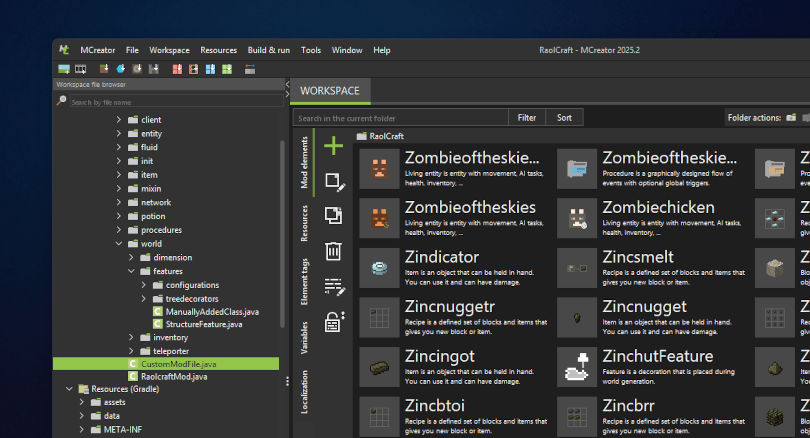Click the grass block import texture icon
The height and width of the screenshot is (438, 810).
[104, 69]
